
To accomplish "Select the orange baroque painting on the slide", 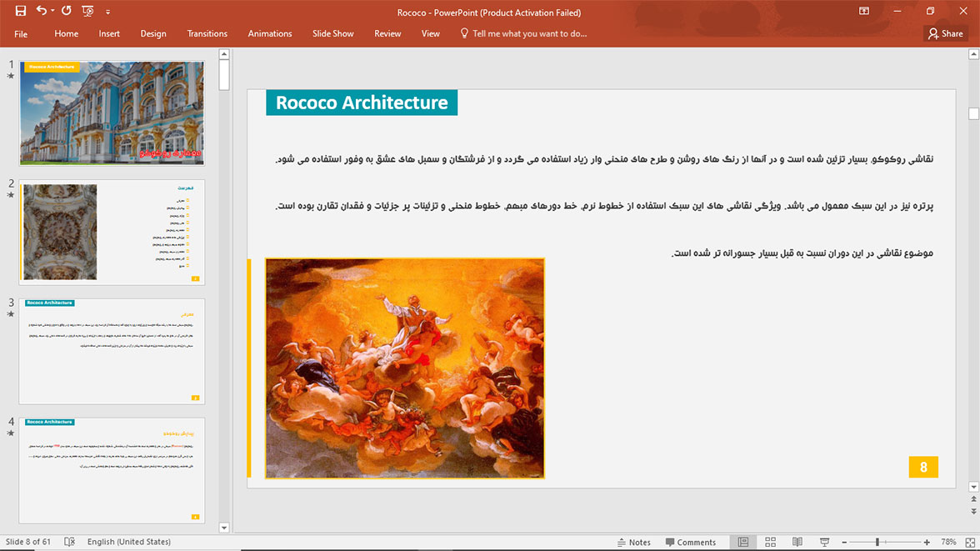I will coord(405,368).
